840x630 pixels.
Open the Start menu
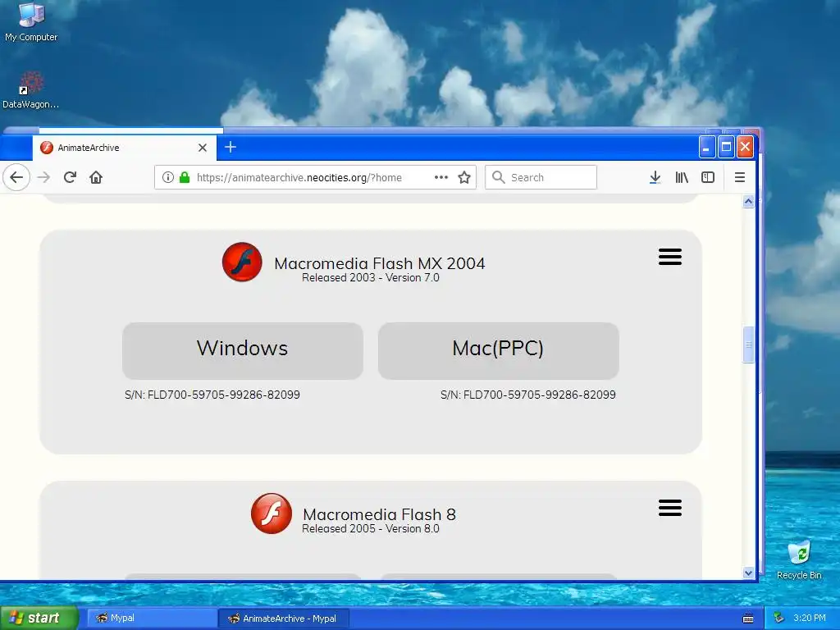(38, 618)
